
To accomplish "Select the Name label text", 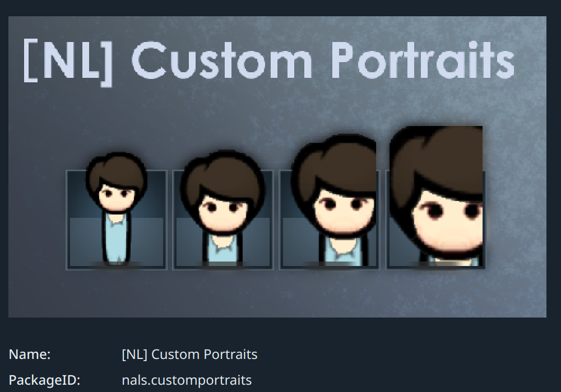I will 30,354.
